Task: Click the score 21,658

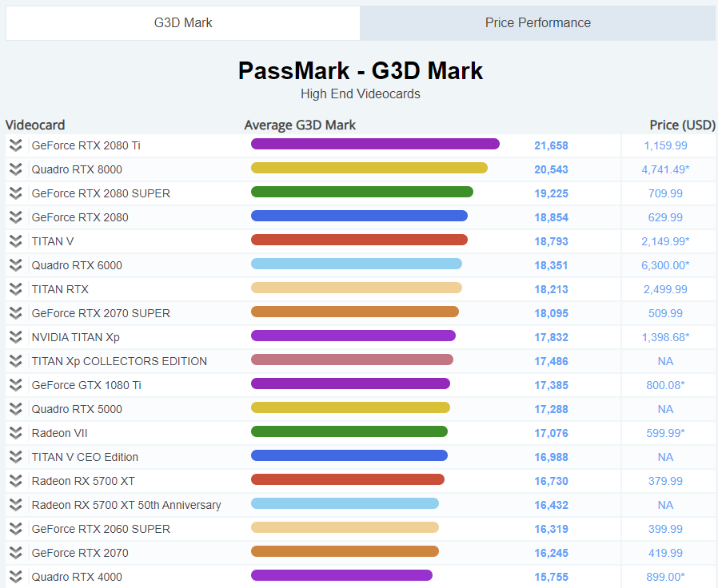Action: [x=551, y=145]
